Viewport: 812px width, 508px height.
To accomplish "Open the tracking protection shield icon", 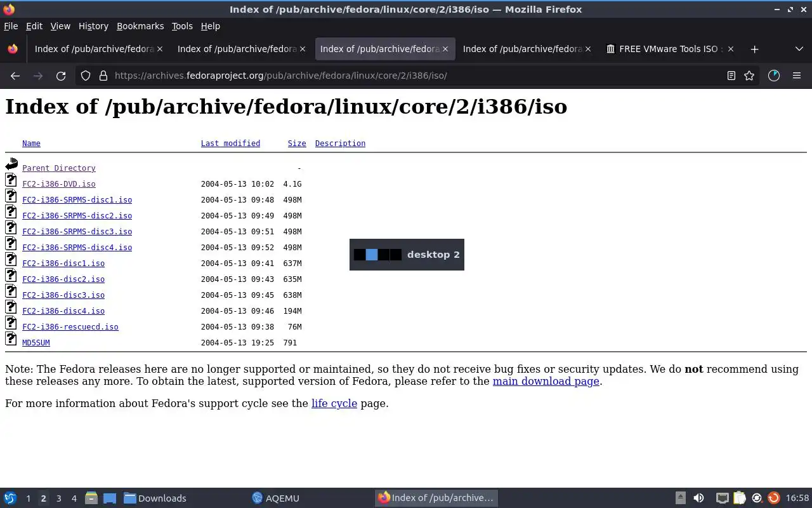I will click(x=86, y=76).
